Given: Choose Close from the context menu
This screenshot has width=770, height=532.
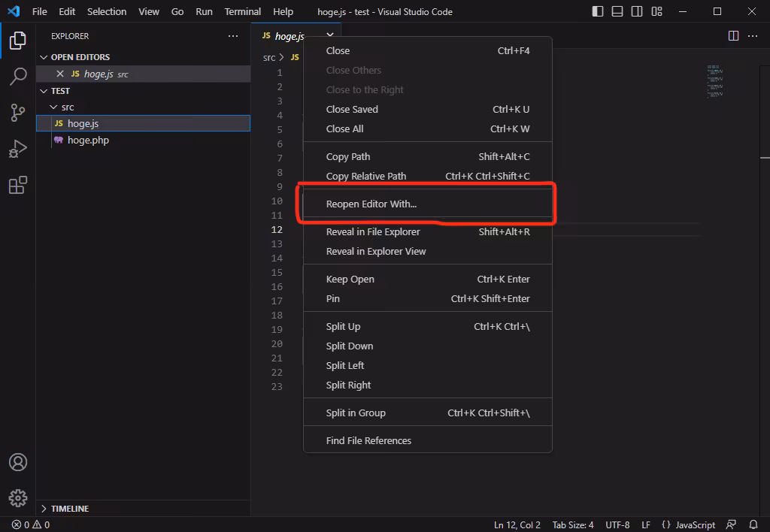Looking at the screenshot, I should click(428, 50).
